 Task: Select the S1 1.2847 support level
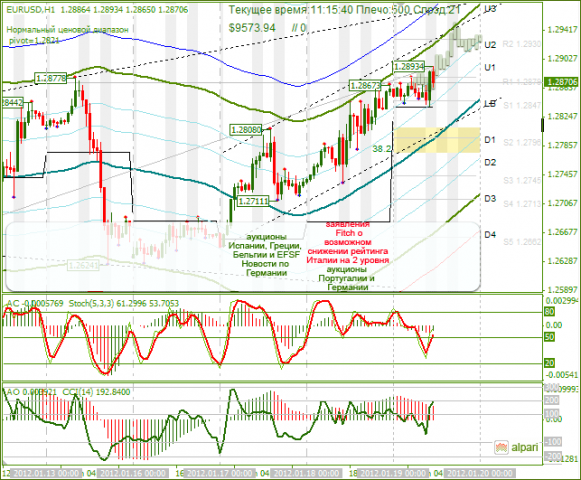[522, 106]
